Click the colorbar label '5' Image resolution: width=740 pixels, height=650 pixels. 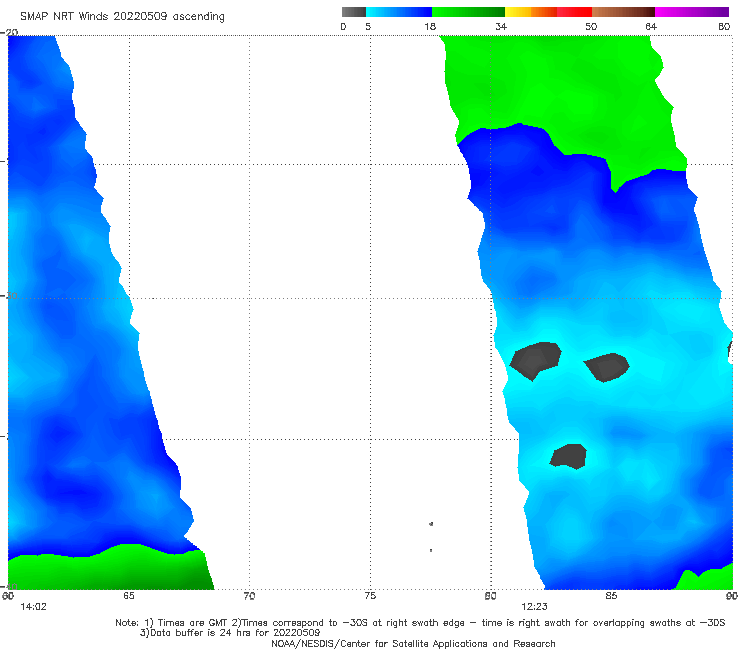pos(368,26)
